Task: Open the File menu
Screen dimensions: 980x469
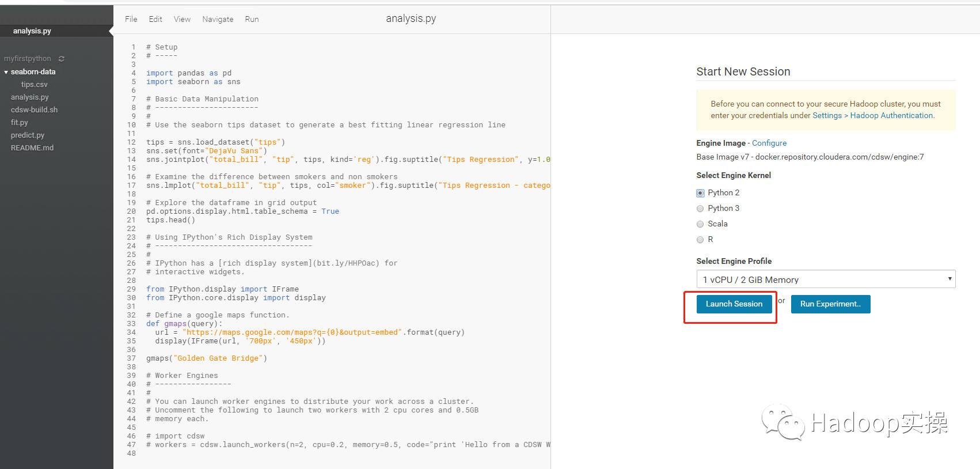Action: [x=131, y=19]
